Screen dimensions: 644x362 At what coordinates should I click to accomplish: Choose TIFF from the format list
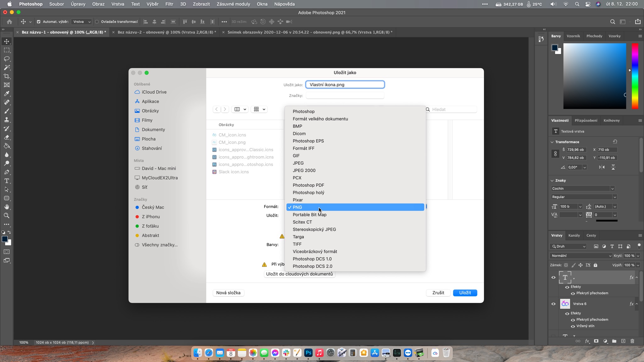[x=297, y=244]
